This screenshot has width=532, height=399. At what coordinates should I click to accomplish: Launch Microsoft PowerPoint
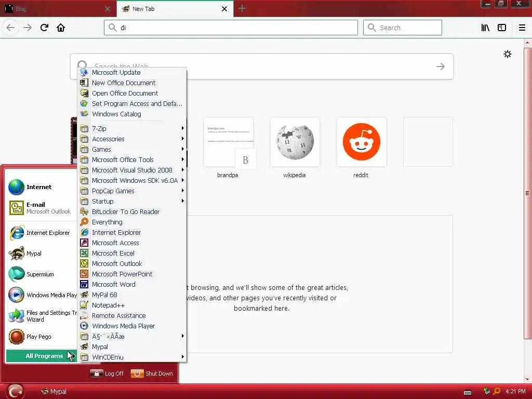[x=132, y=274]
